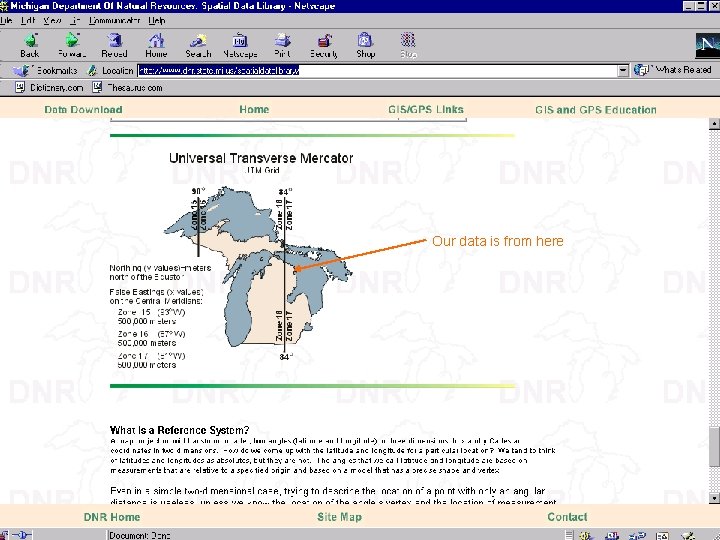This screenshot has width=720, height=540.
Task: Click the Bookmarks label button
Action: click(56, 70)
